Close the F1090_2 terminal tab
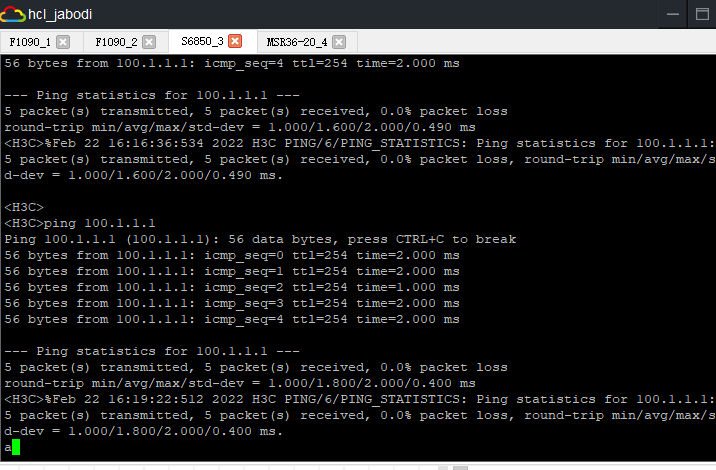The height and width of the screenshot is (470, 716). (x=149, y=42)
